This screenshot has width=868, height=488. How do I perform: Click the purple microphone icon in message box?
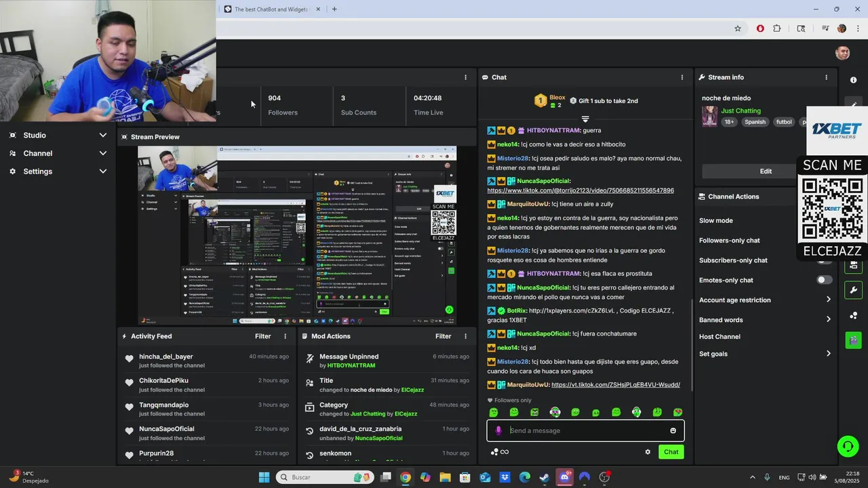pyautogui.click(x=498, y=430)
